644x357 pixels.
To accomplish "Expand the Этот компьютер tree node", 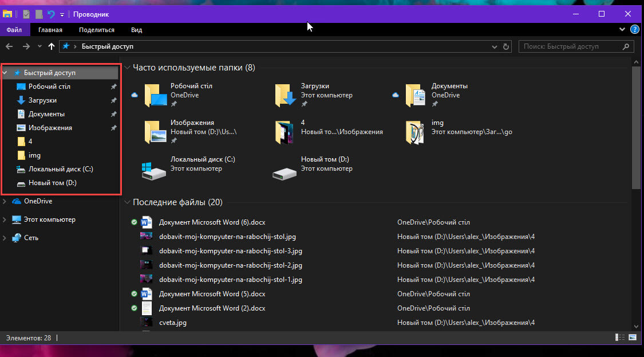I will pyautogui.click(x=5, y=219).
